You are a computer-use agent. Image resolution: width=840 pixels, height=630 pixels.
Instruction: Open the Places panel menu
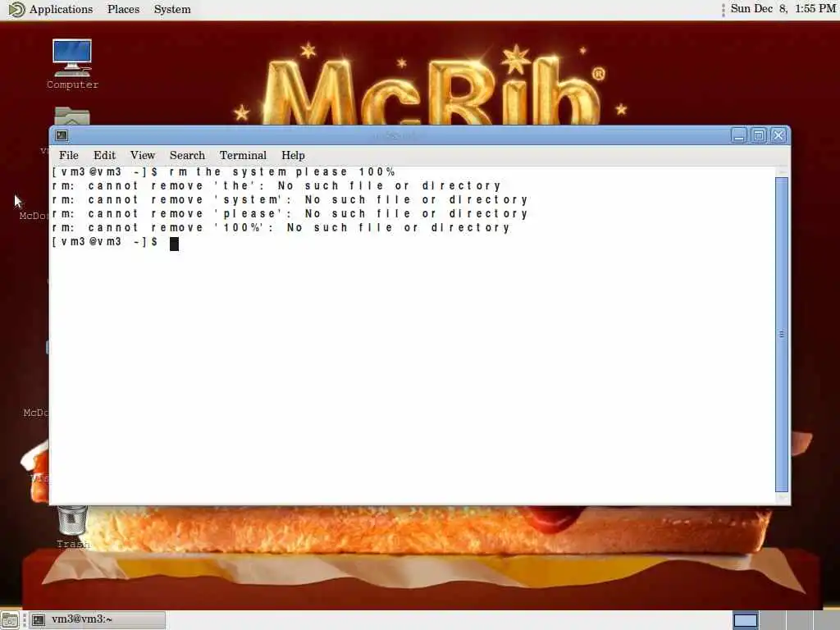tap(123, 9)
